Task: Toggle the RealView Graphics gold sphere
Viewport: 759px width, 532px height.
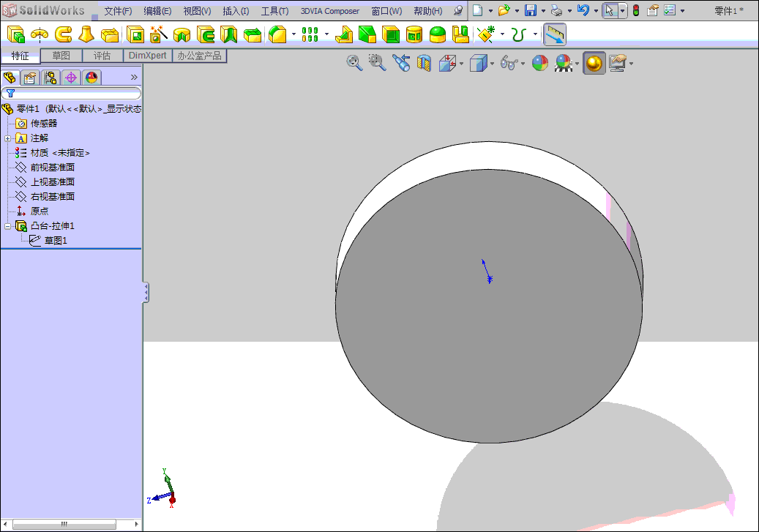Action: point(594,64)
